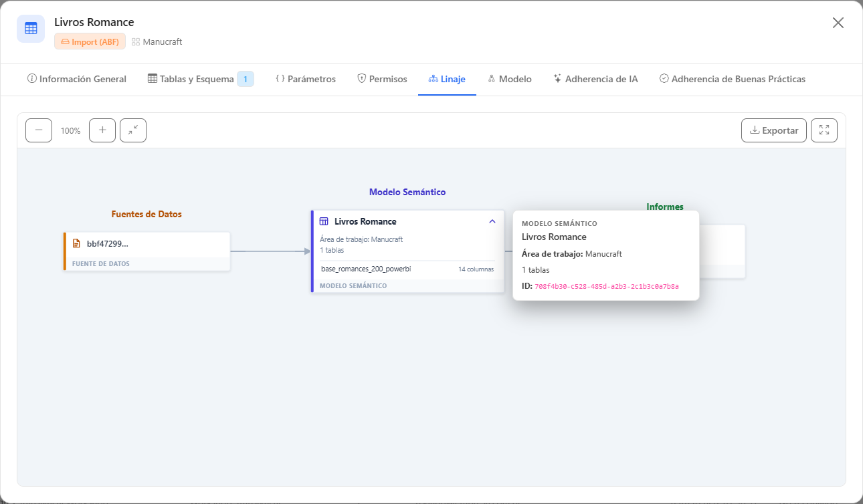863x504 pixels.
Task: Go to the Permisos tab
Action: (382, 79)
